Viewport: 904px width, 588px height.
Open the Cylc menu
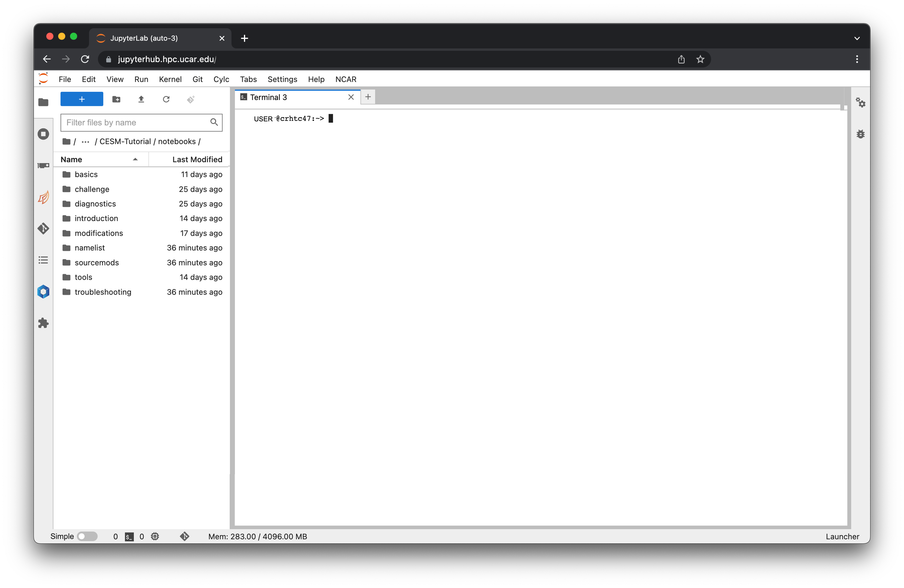coord(221,79)
